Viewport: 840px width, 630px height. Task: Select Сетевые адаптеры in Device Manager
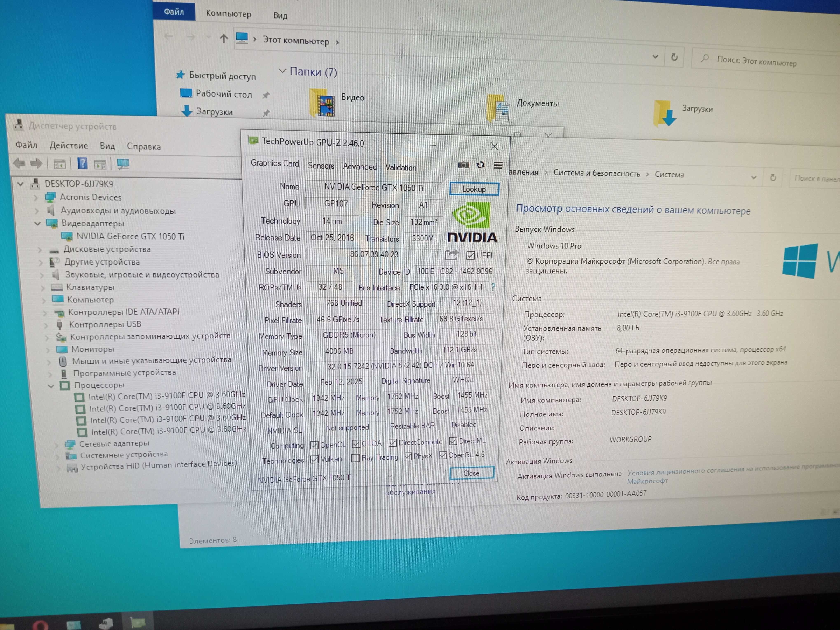pos(114,443)
